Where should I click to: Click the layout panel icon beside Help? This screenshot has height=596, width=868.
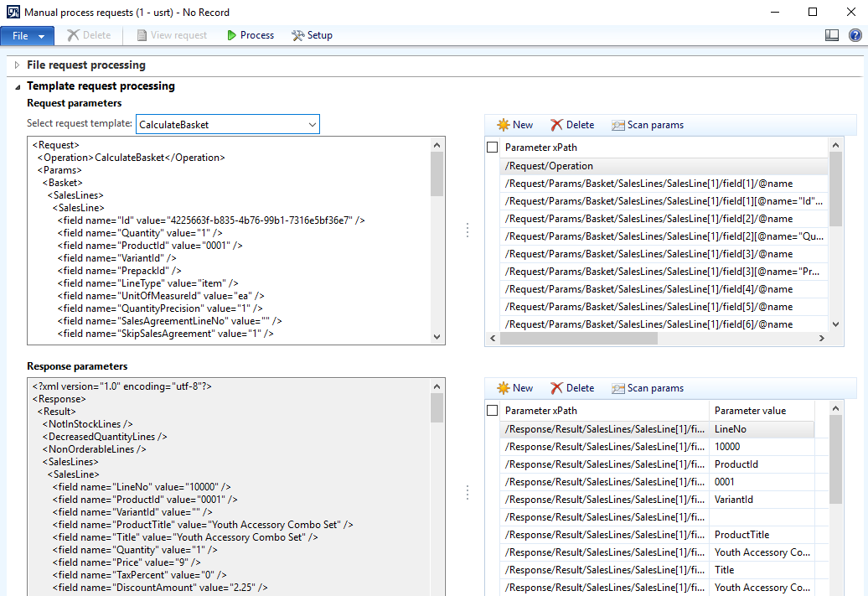point(832,35)
